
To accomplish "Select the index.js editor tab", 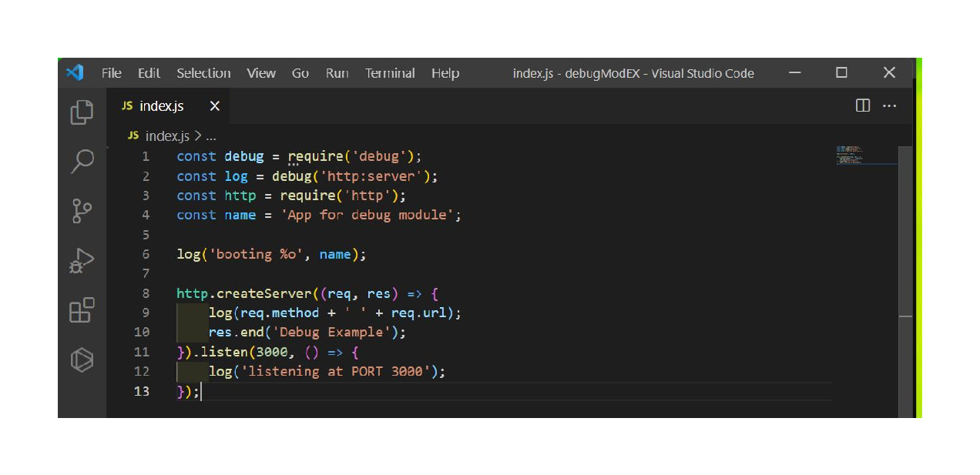I will (x=168, y=106).
